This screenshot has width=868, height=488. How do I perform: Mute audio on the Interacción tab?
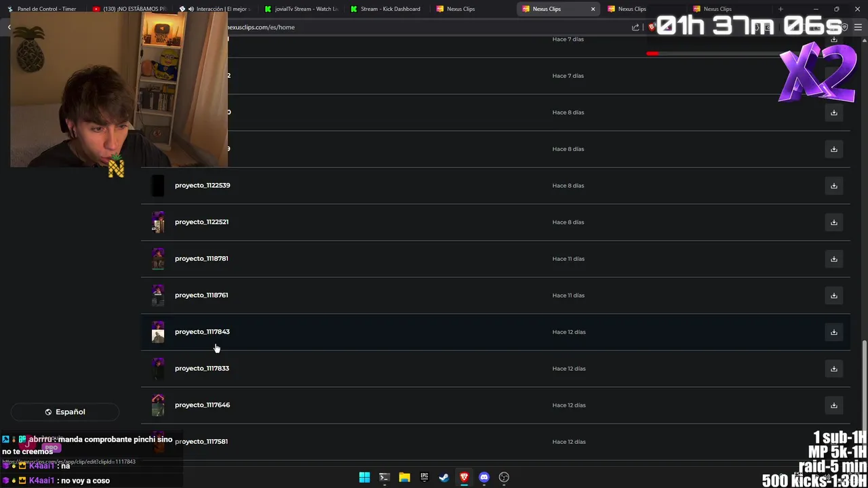[191, 9]
